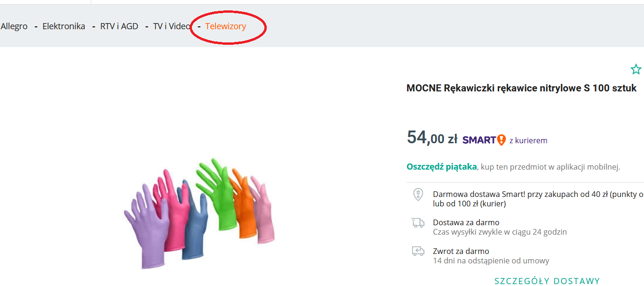
Task: Click the SMART! logo badge
Action: 484,140
